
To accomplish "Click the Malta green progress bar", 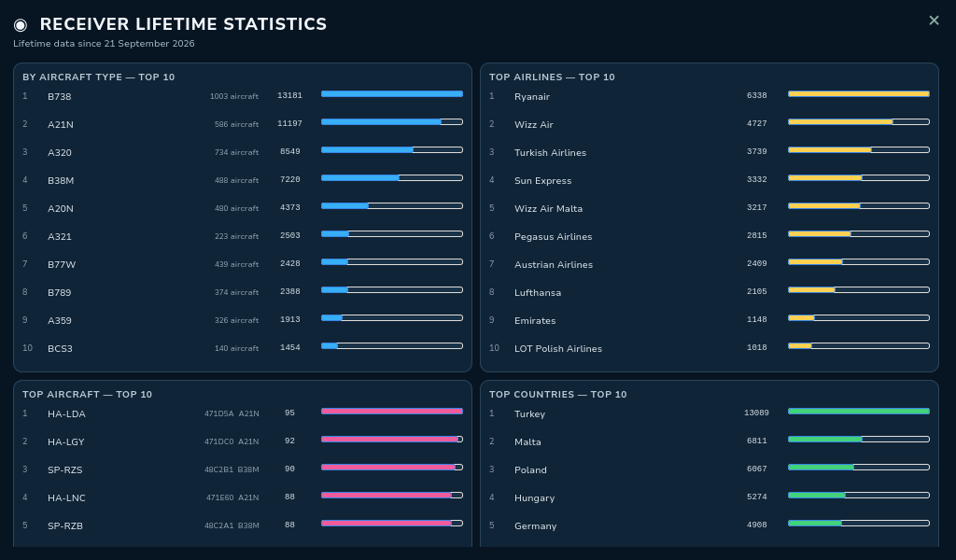I will coord(859,440).
